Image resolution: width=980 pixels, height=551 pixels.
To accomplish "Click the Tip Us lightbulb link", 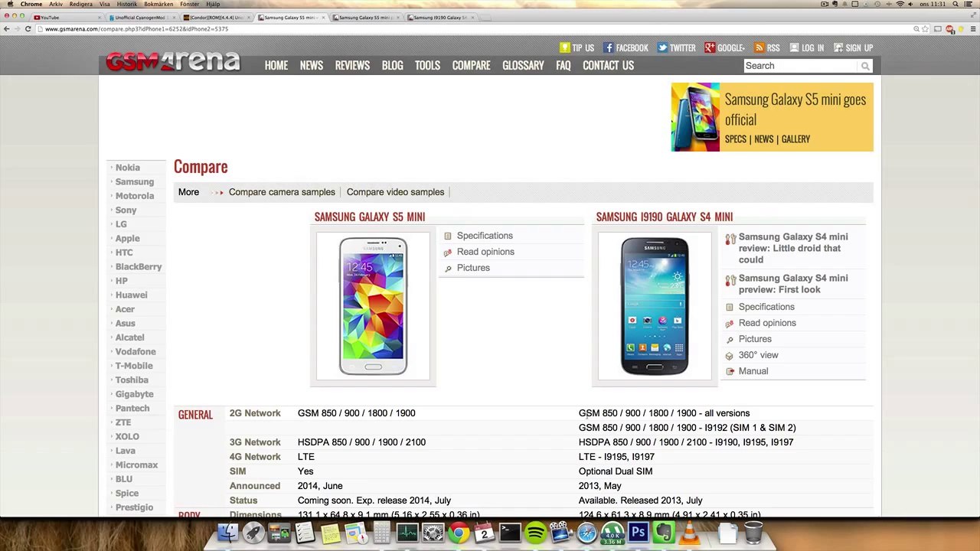I will (577, 47).
